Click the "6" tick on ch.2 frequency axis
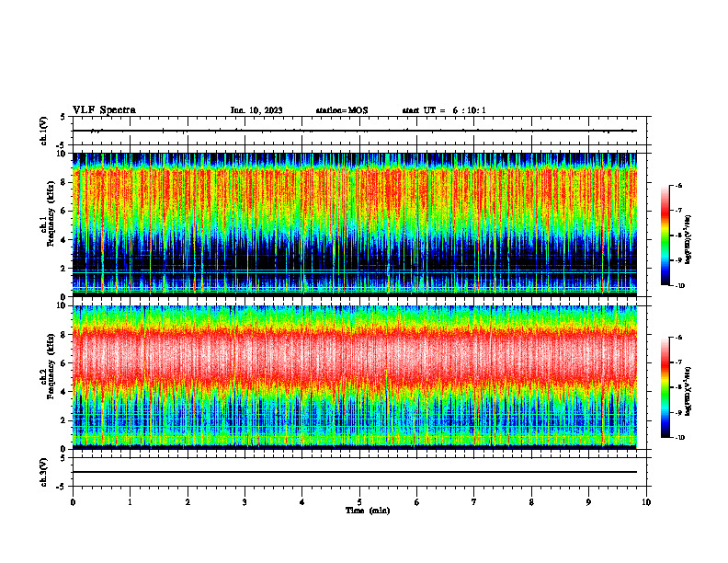This screenshot has width=728, height=563. [64, 363]
